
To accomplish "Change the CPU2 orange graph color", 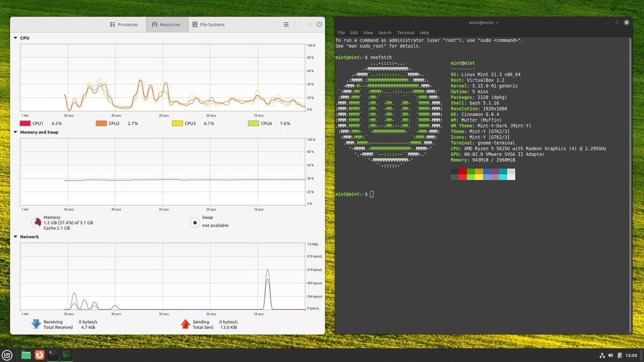I will click(101, 123).
